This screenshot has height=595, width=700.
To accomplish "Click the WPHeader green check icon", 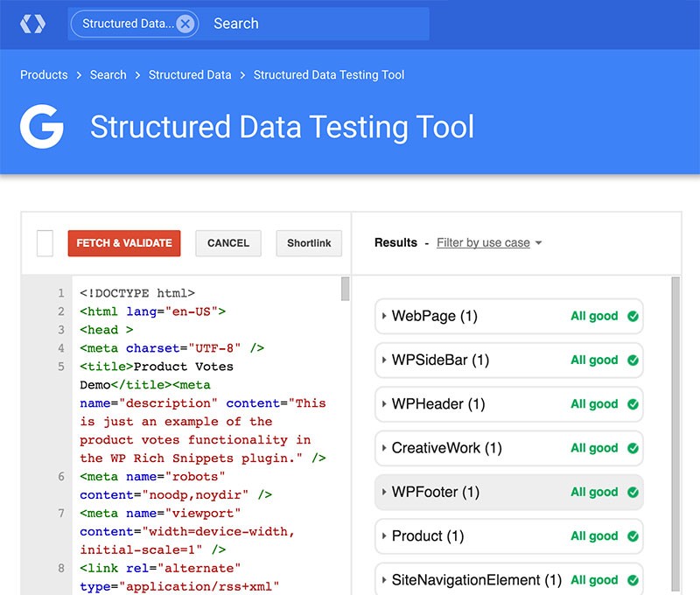I will 633,404.
